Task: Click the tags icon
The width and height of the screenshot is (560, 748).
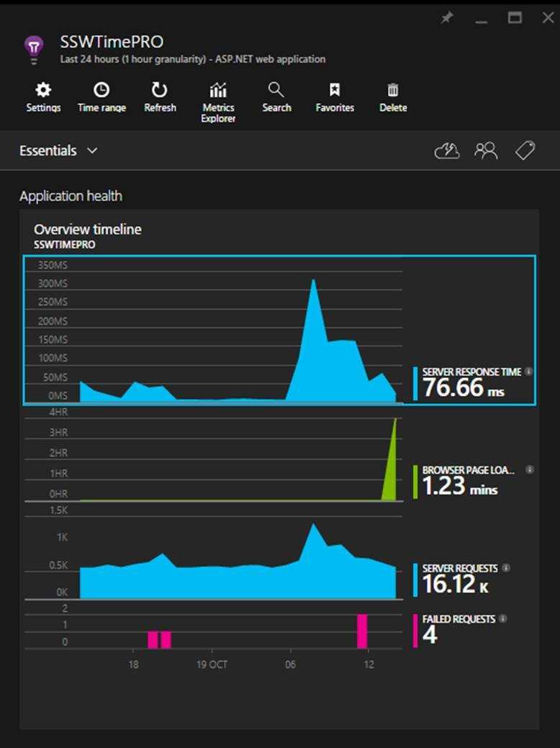Action: click(x=525, y=150)
